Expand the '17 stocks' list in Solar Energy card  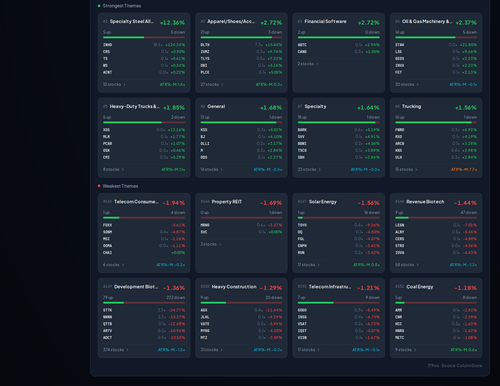(x=308, y=265)
